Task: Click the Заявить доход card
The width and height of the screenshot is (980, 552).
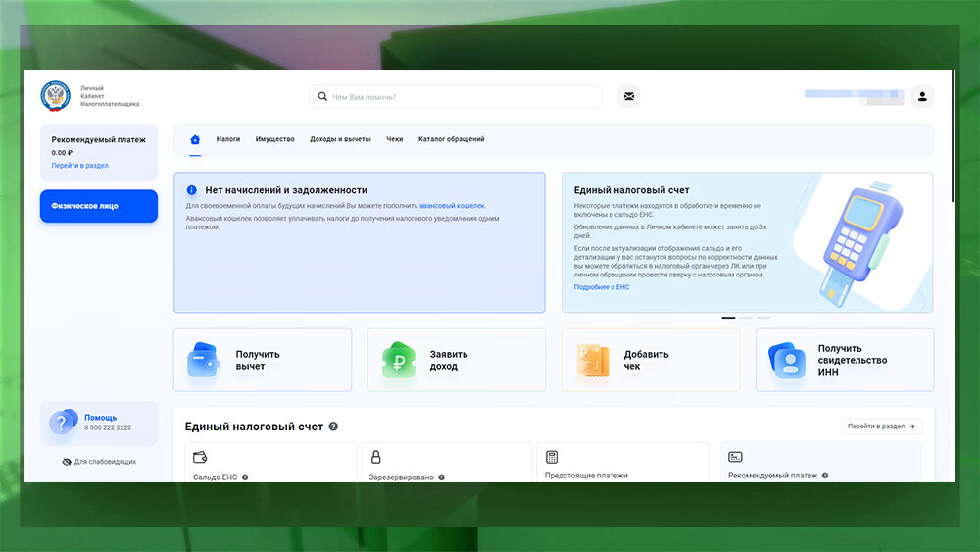Action: pyautogui.click(x=457, y=360)
